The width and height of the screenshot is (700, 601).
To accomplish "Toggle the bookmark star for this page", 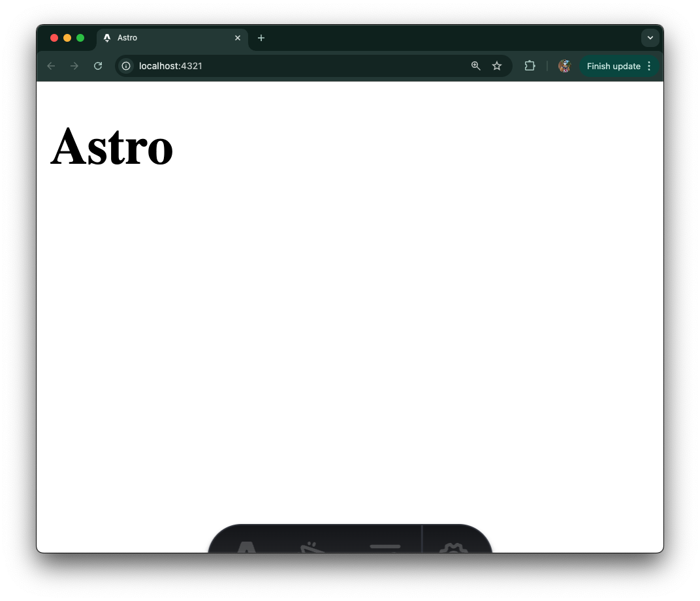I will pyautogui.click(x=497, y=66).
